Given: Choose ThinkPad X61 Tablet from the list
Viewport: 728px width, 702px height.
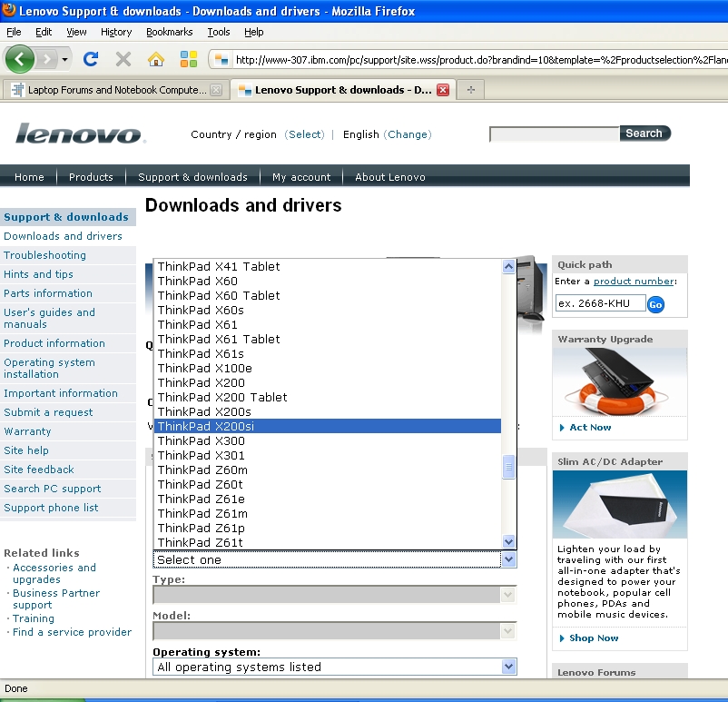Looking at the screenshot, I should pyautogui.click(x=328, y=339).
